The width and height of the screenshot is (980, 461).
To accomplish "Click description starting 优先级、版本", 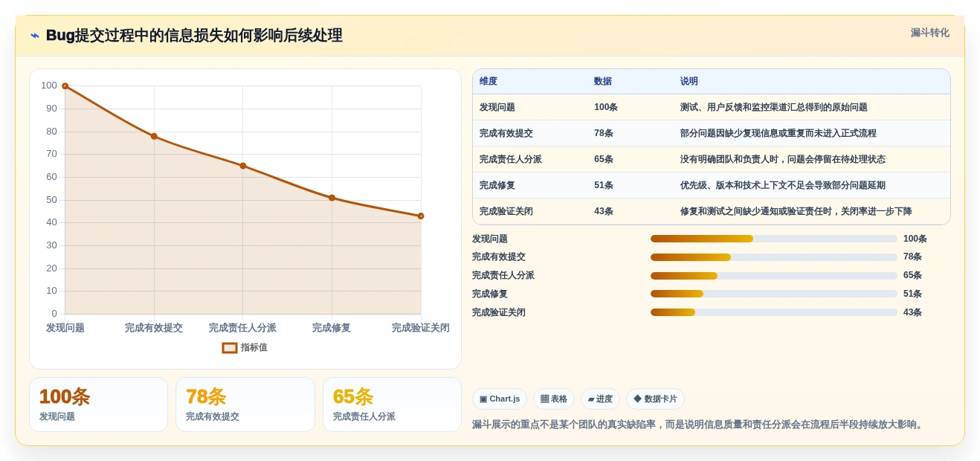I will (x=783, y=185).
